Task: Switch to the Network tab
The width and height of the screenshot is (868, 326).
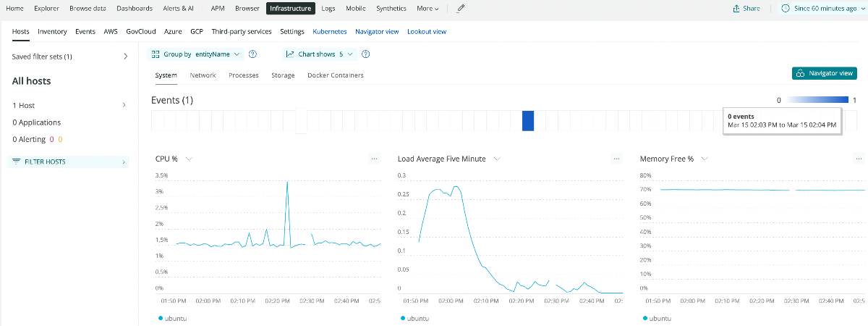Action: click(203, 75)
